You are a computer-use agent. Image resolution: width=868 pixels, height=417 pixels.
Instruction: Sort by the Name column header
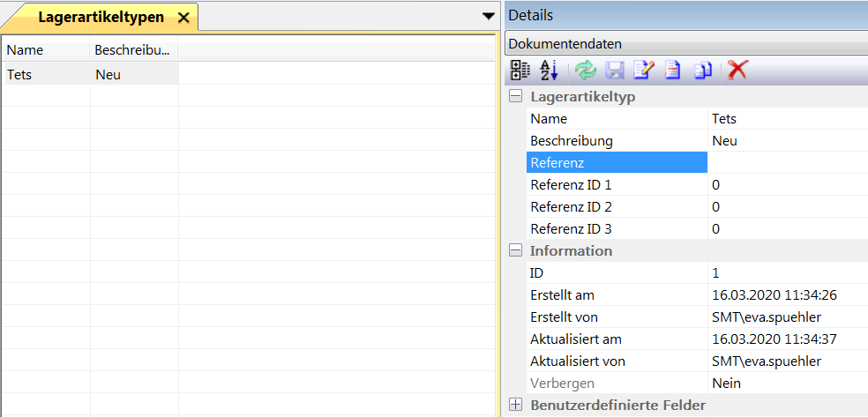(x=46, y=50)
